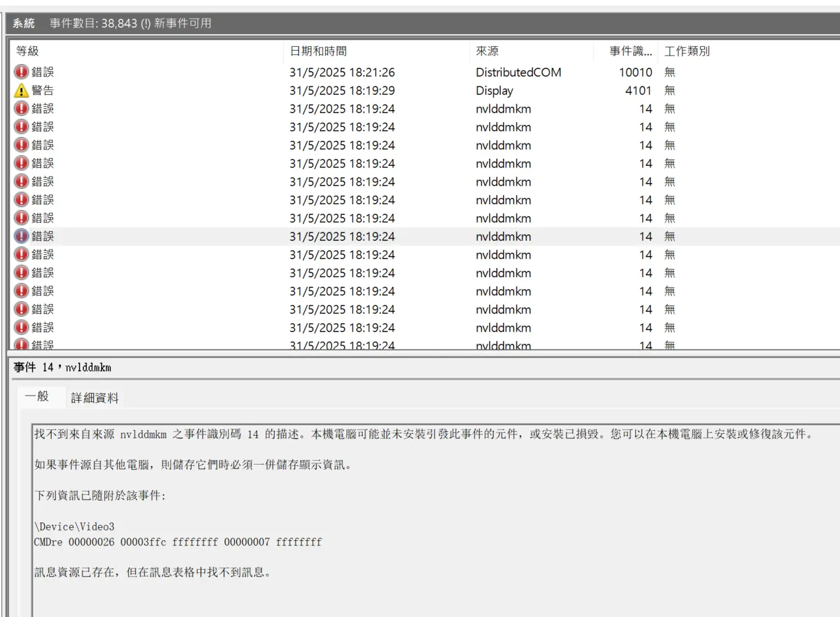Sort by the 事件識... column header
Viewport: 840px width, 617px height.
click(631, 51)
